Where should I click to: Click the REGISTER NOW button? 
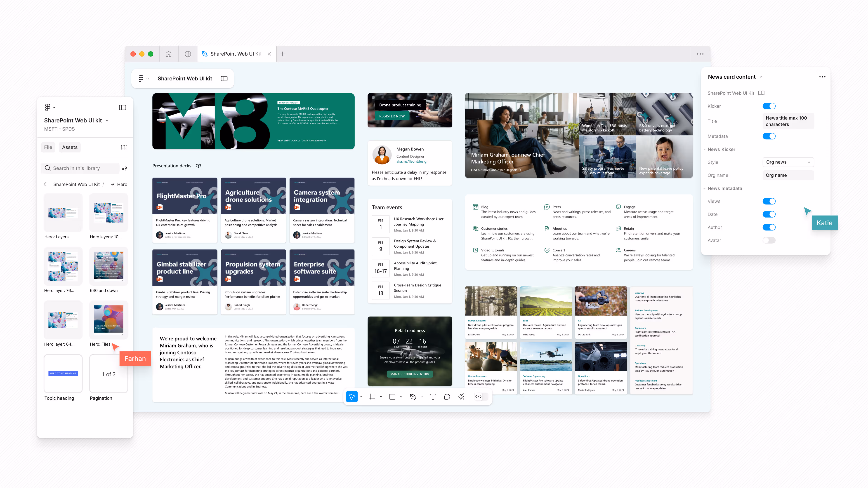point(392,116)
